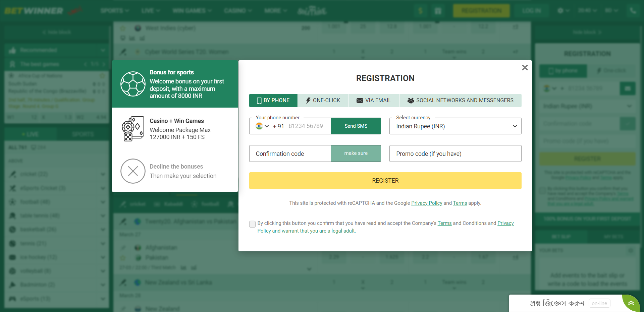Close the registration dialog with X
Viewport: 644px width, 312px height.
tap(525, 68)
